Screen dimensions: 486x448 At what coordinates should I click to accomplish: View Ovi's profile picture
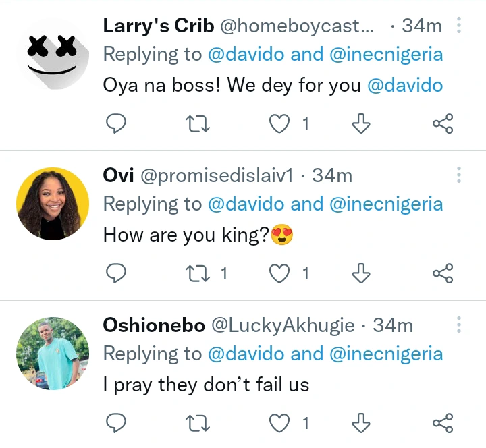[x=53, y=203]
